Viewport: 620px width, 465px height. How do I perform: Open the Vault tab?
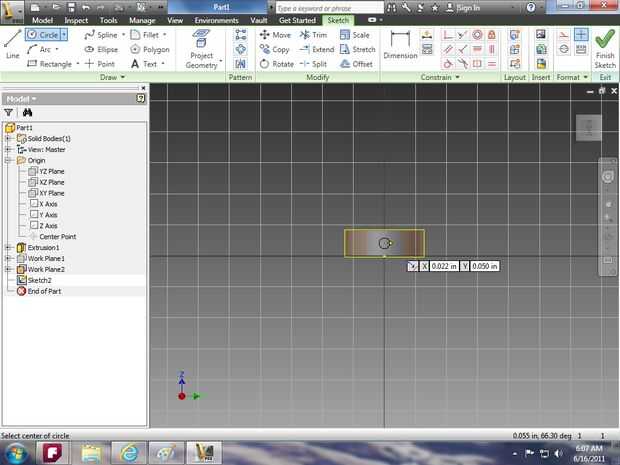click(x=259, y=21)
